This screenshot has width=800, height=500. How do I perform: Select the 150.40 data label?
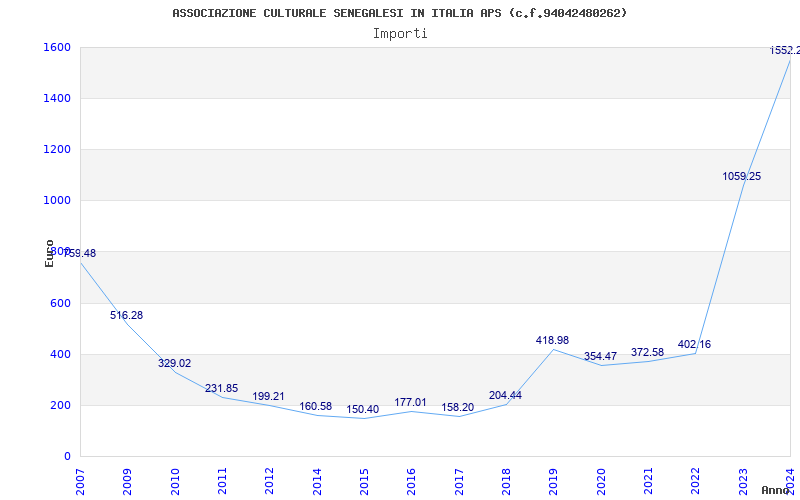[x=363, y=410]
